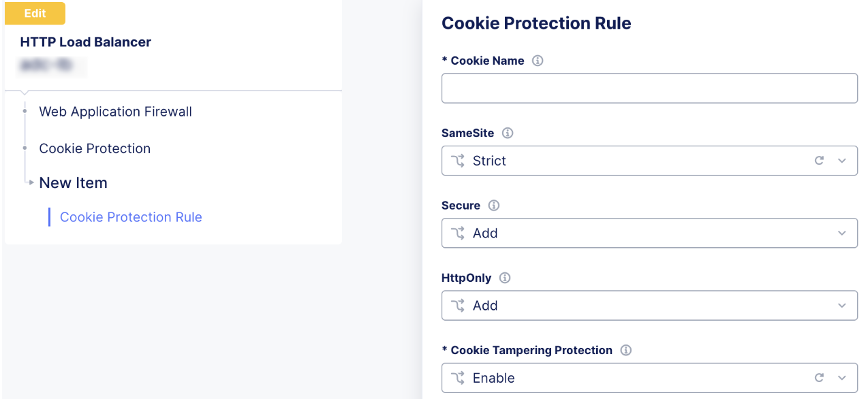Click Cookie Tampering Protection info icon
This screenshot has width=868, height=399.
626,350
